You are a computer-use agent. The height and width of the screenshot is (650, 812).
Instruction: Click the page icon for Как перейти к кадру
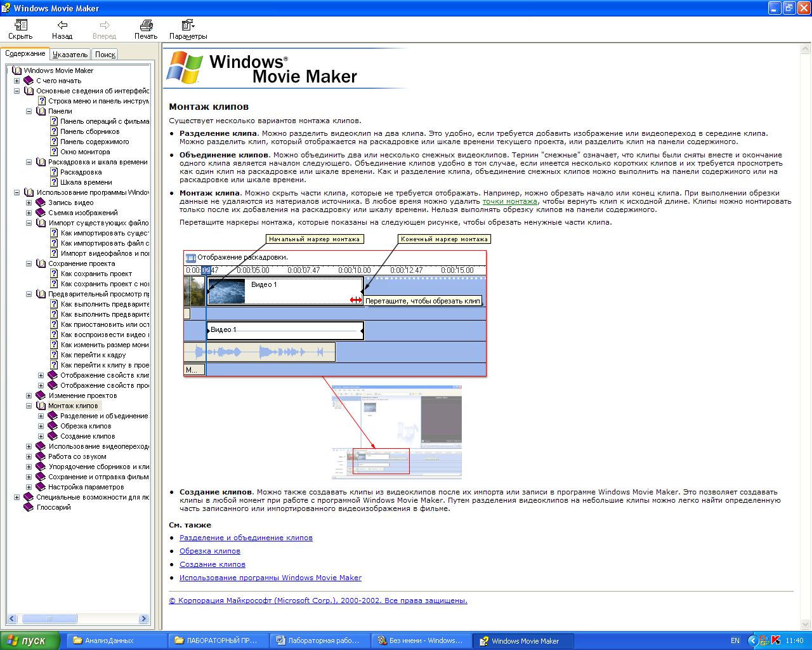54,355
